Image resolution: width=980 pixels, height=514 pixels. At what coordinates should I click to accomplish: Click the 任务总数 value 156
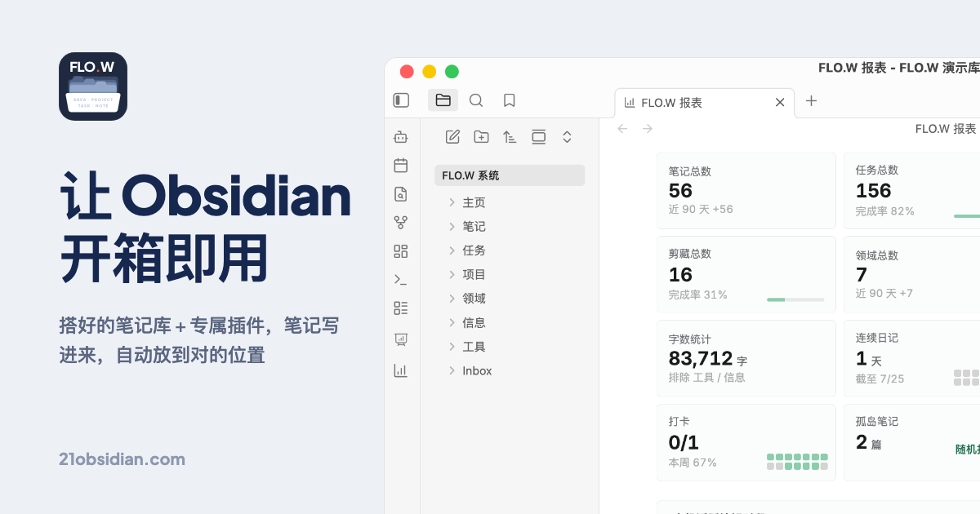point(874,191)
